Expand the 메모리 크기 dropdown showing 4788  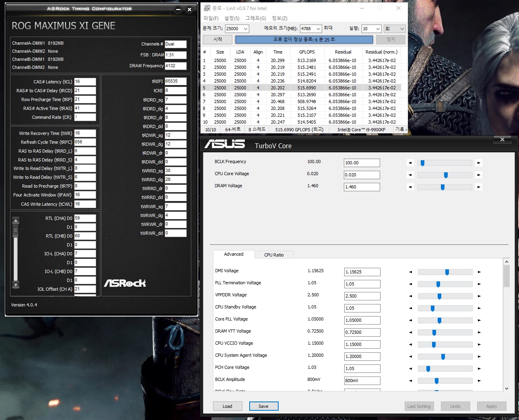pyautogui.click(x=310, y=29)
